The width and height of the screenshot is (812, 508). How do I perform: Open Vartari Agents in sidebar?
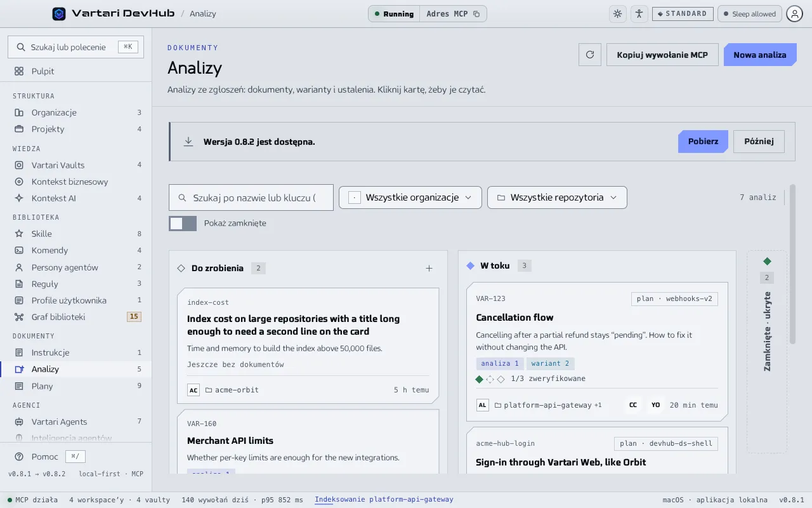coord(76,422)
